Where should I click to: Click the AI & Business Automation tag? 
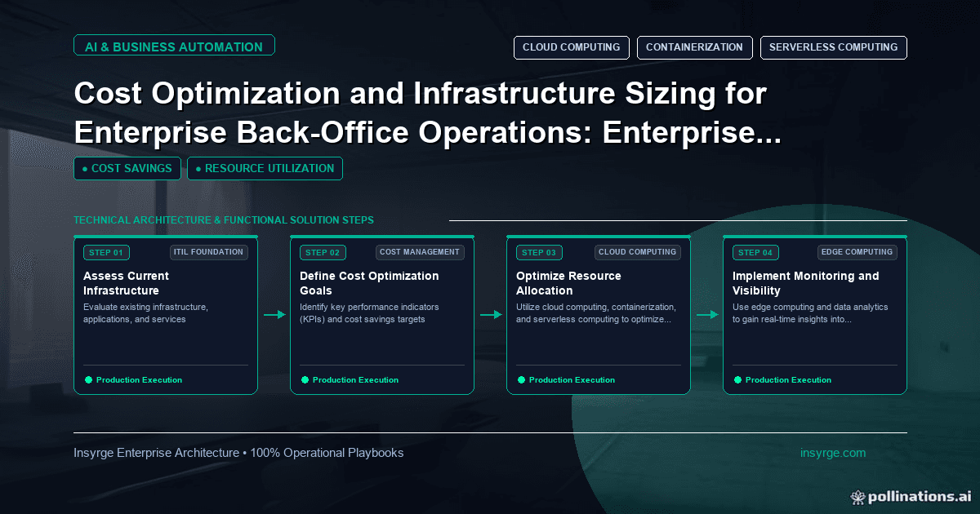click(x=174, y=47)
